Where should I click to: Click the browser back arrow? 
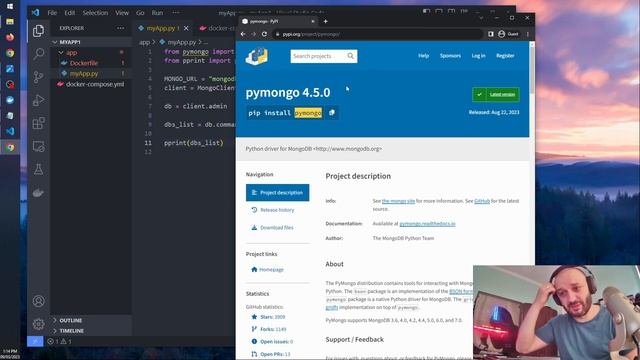tap(243, 34)
